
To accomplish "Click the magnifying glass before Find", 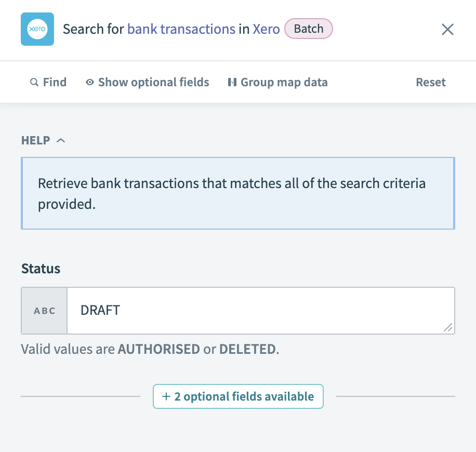I will coord(33,82).
